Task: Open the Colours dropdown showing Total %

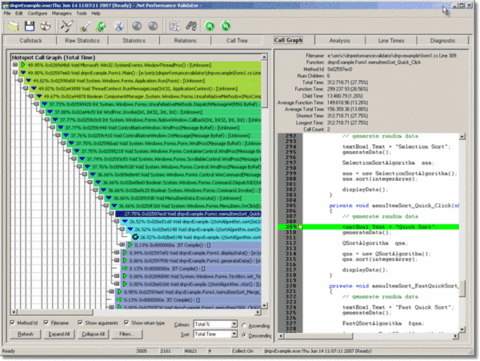Action: [215, 324]
